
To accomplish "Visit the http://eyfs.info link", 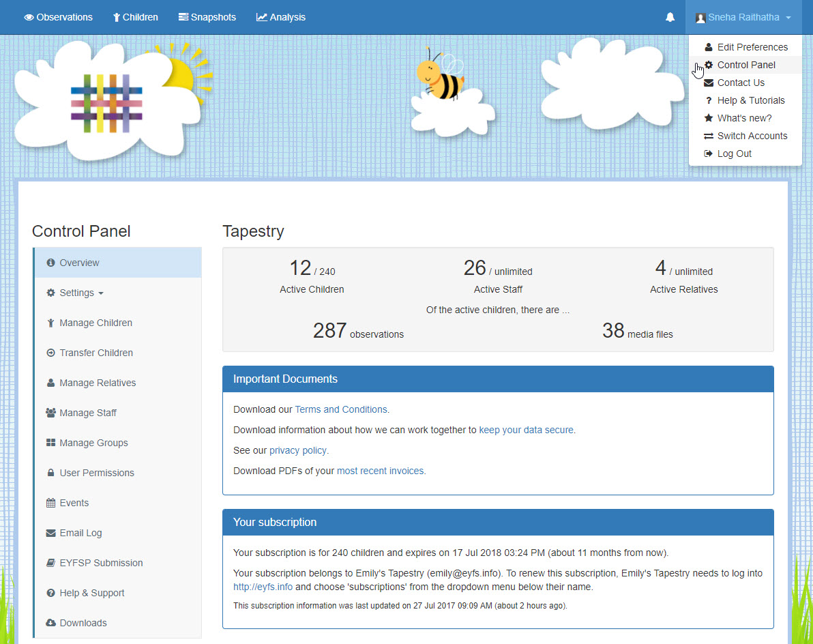I will (263, 587).
